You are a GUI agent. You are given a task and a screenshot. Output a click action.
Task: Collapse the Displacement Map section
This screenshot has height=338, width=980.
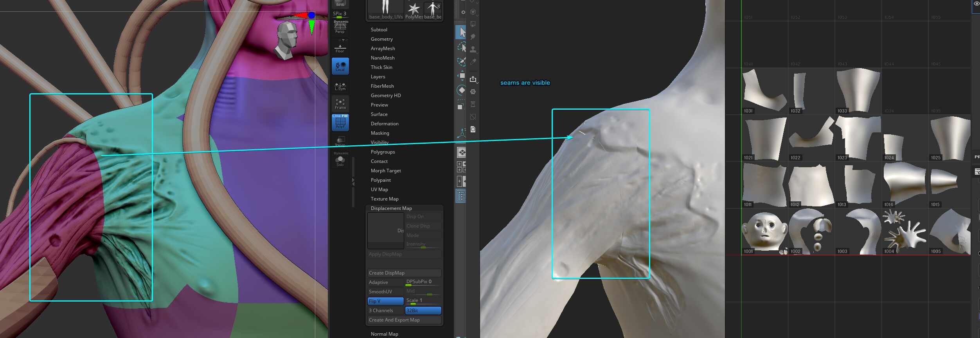[391, 208]
